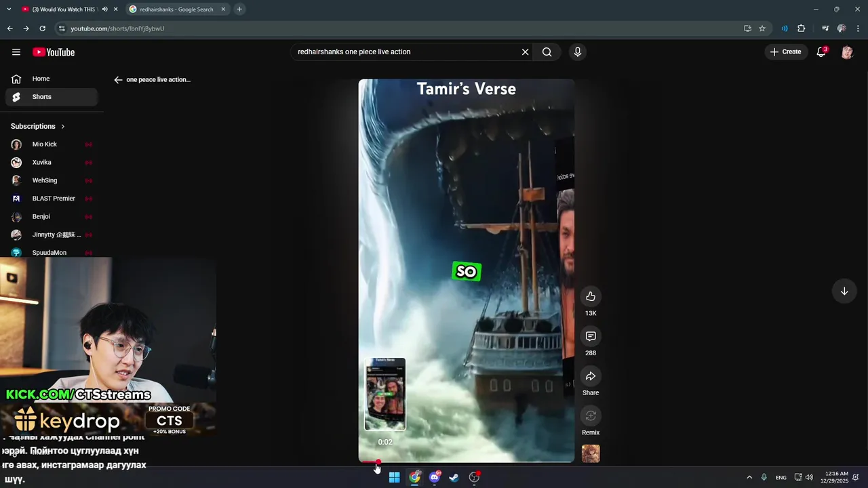
Task: Open the Create button menu
Action: tap(786, 52)
